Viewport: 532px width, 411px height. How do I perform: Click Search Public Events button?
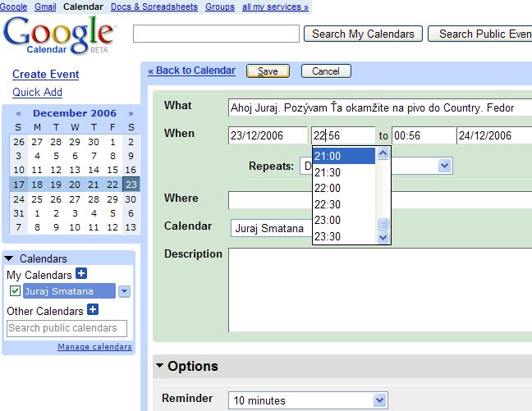[480, 34]
